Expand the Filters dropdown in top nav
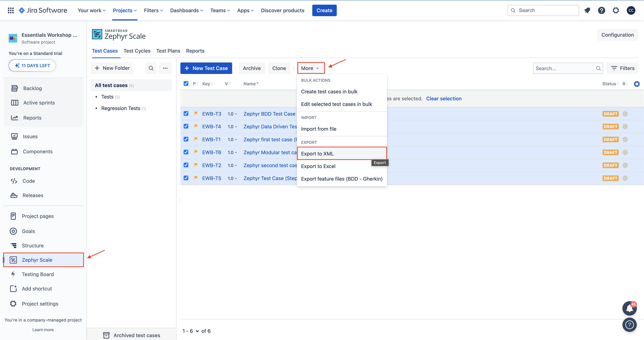 [x=153, y=10]
